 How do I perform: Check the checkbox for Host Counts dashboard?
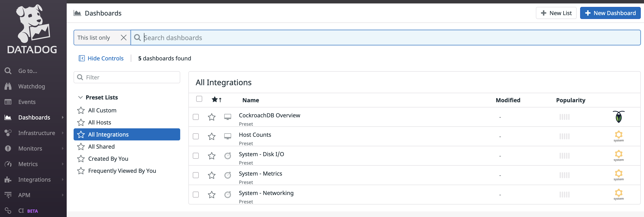point(196,136)
